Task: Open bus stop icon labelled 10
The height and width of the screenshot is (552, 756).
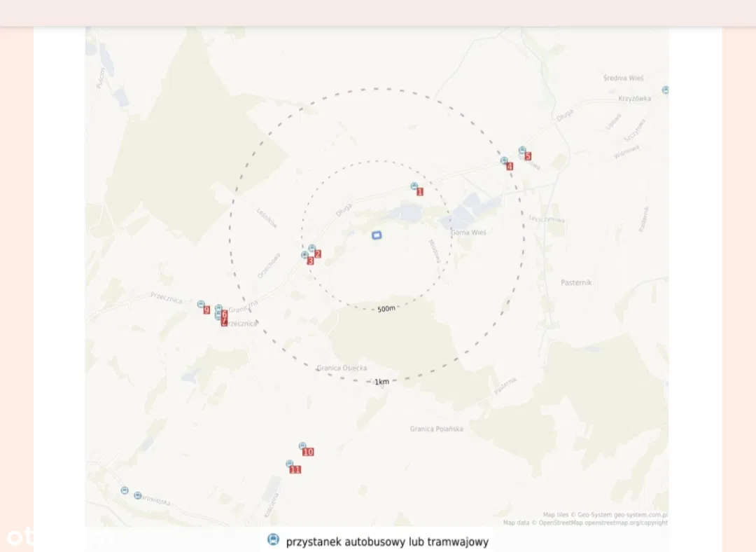Action: point(302,446)
